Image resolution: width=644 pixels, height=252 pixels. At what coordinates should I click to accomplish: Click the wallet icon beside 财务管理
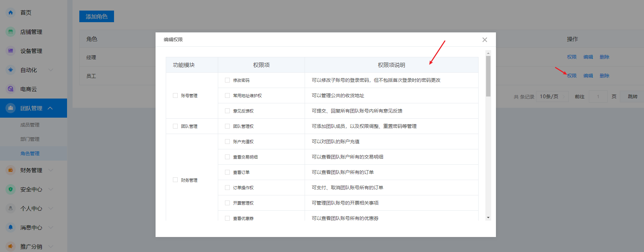11,170
